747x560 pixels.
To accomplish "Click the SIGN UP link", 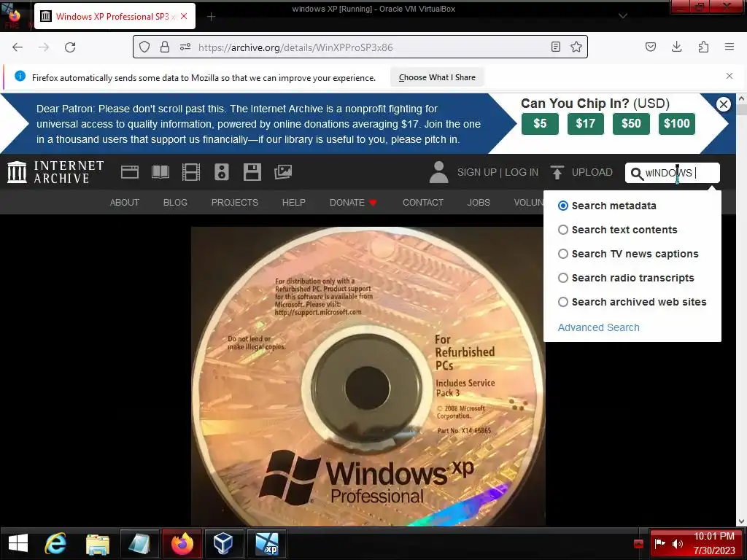I will click(477, 172).
